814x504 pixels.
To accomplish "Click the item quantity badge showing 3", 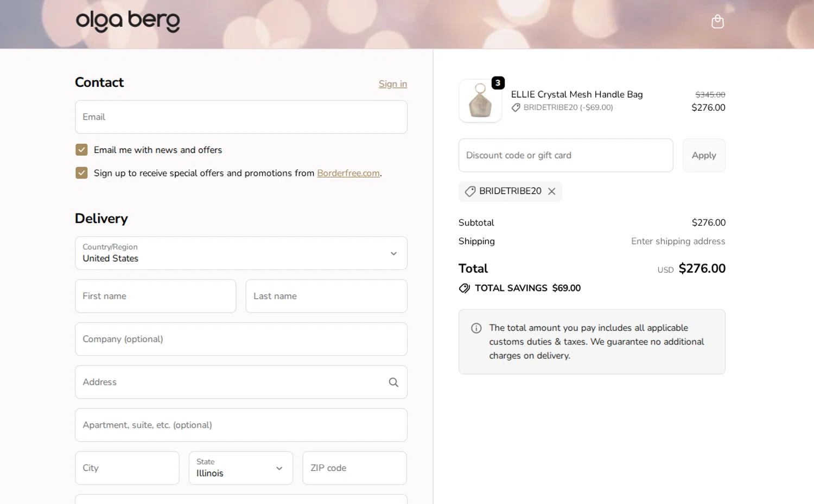I will click(x=498, y=83).
